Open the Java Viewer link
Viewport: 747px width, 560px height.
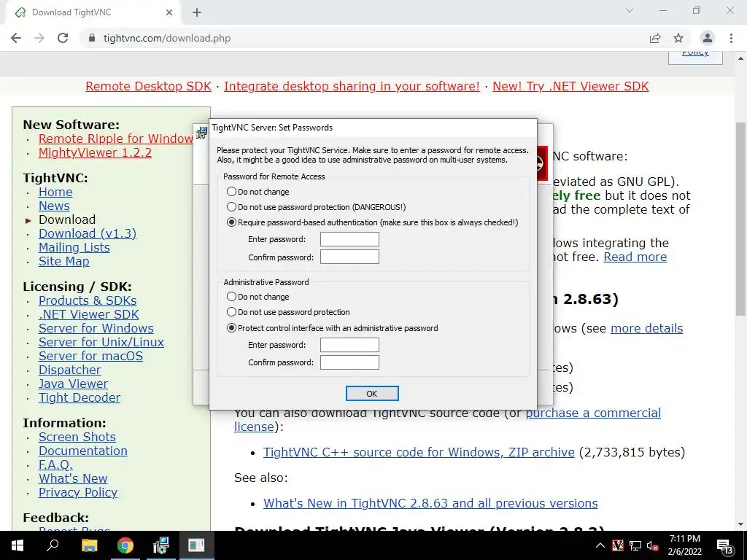(x=73, y=384)
